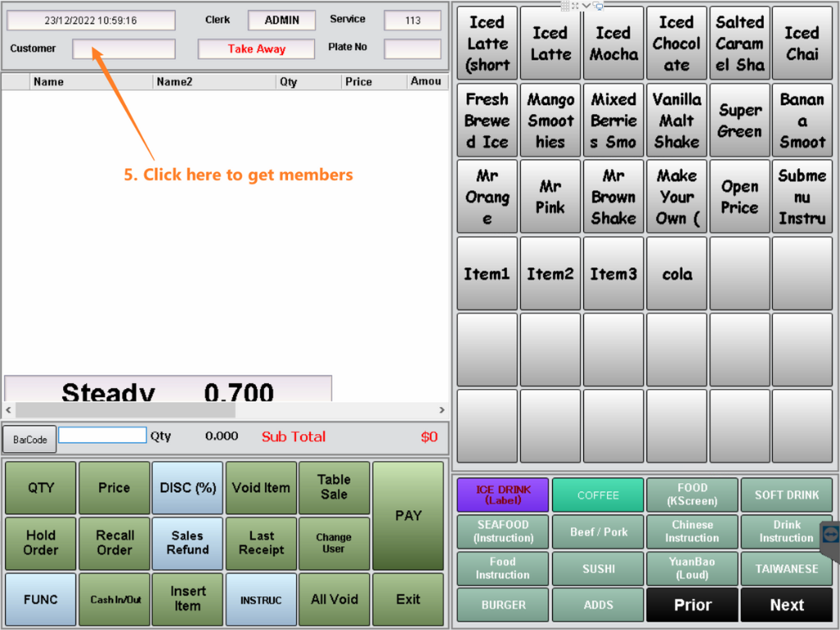Select the COFFEE category tab
840x630 pixels.
coord(598,495)
